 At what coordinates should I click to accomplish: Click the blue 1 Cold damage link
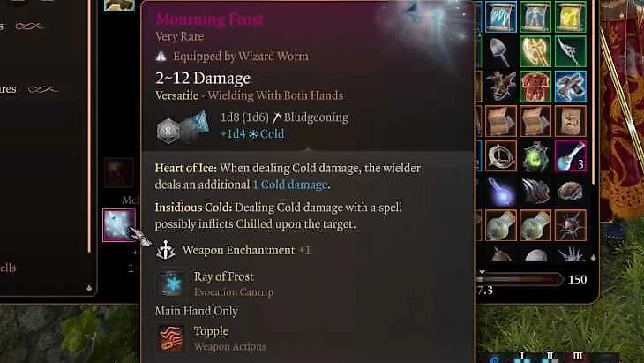coord(290,185)
